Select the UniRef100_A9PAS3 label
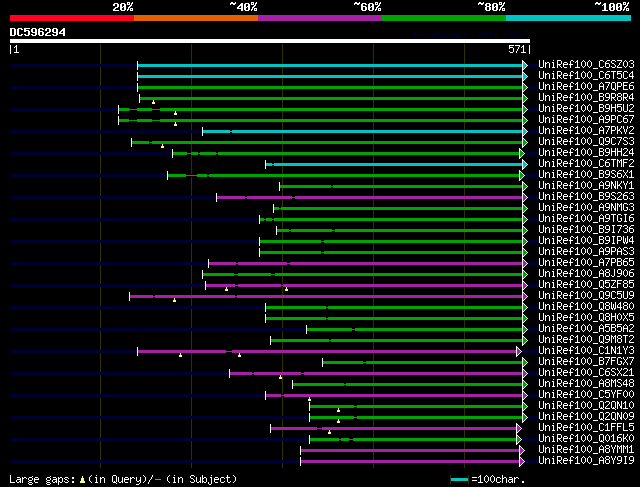The width and height of the screenshot is (640, 487). [x=586, y=251]
